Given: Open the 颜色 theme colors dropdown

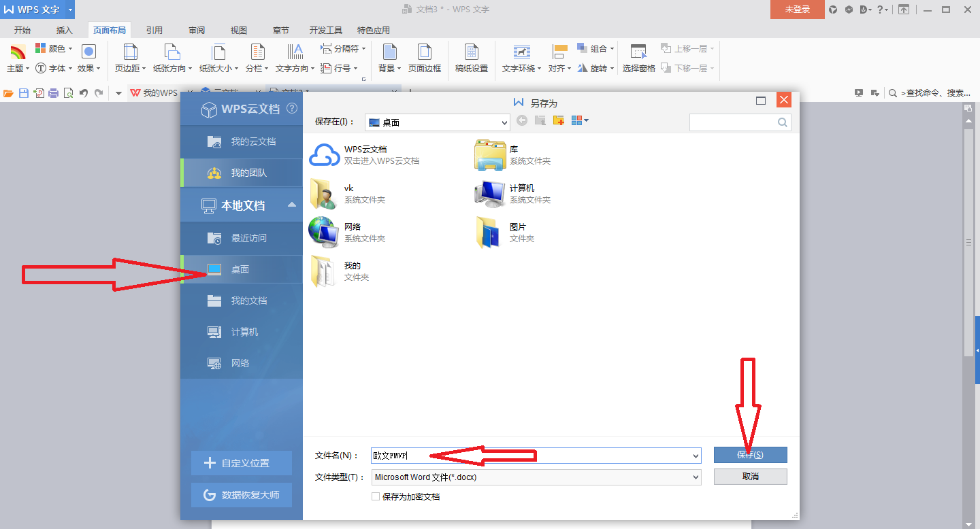Looking at the screenshot, I should tap(54, 49).
